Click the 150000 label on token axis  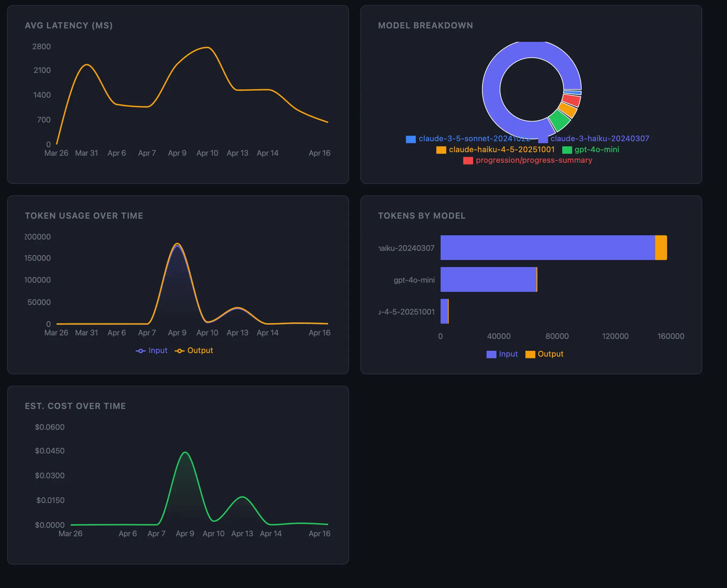pos(38,258)
